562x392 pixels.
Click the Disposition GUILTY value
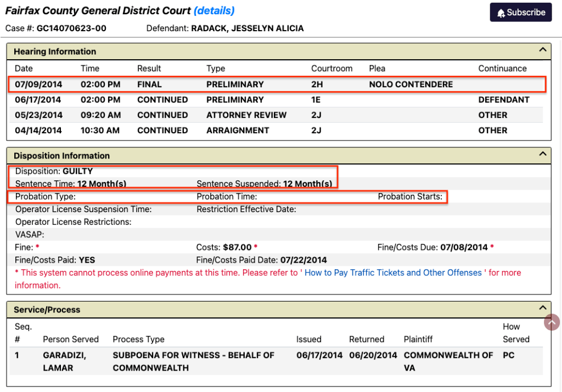[x=78, y=171]
